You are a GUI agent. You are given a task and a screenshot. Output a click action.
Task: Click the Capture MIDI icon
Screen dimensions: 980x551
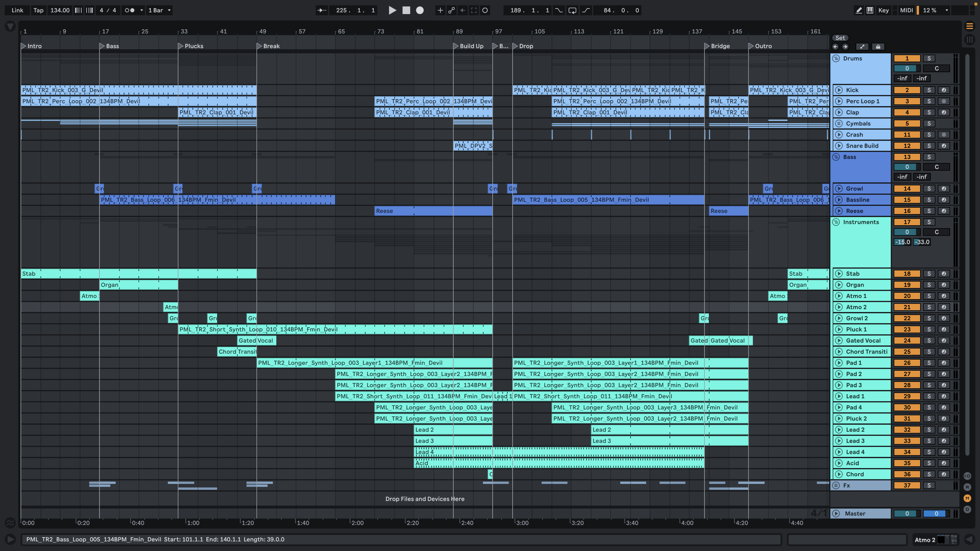pyautogui.click(x=474, y=10)
